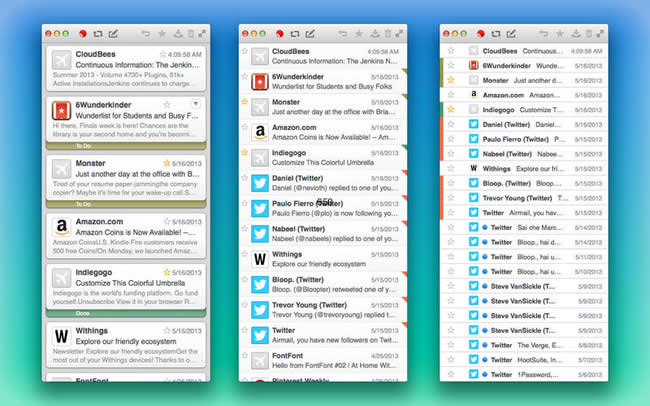Star the Withings row in compact list window

451,168
